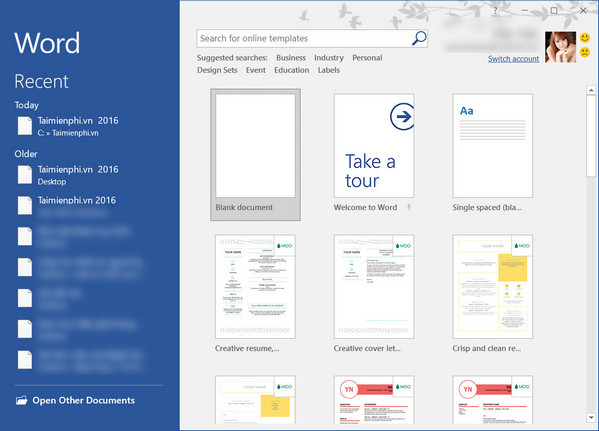Select the Industry suggested search
This screenshot has height=431, width=599.
(x=329, y=58)
